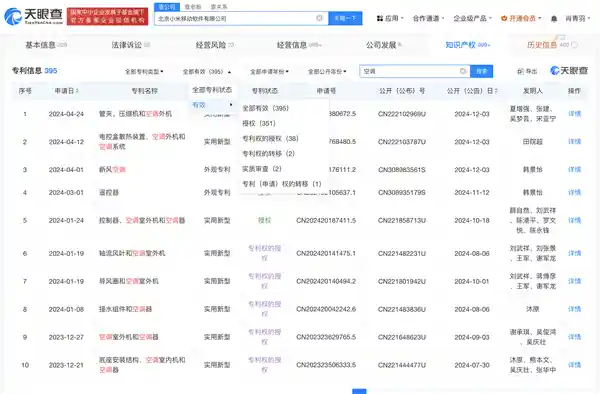Click the green 授权 status in row 5

pos(264,220)
